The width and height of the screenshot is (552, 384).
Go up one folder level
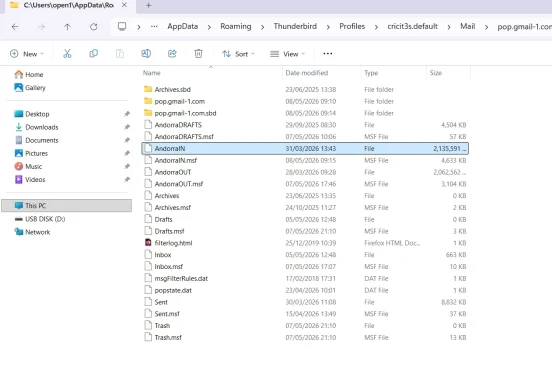tap(67, 27)
